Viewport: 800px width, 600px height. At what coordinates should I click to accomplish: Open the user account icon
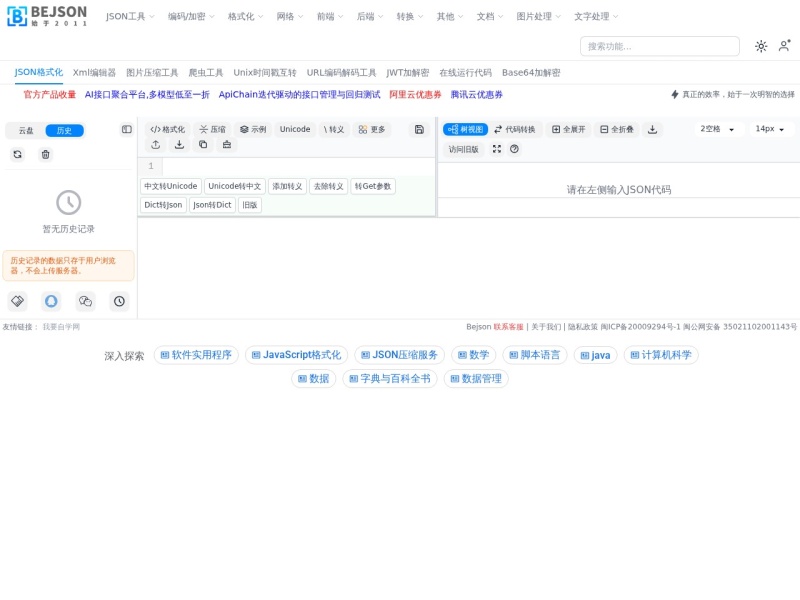click(x=784, y=46)
